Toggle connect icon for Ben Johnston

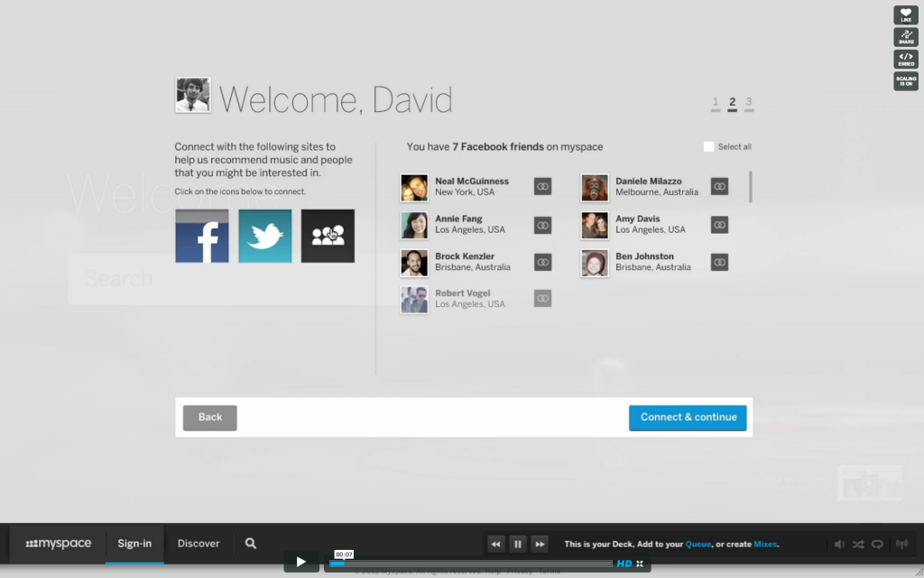click(x=719, y=263)
